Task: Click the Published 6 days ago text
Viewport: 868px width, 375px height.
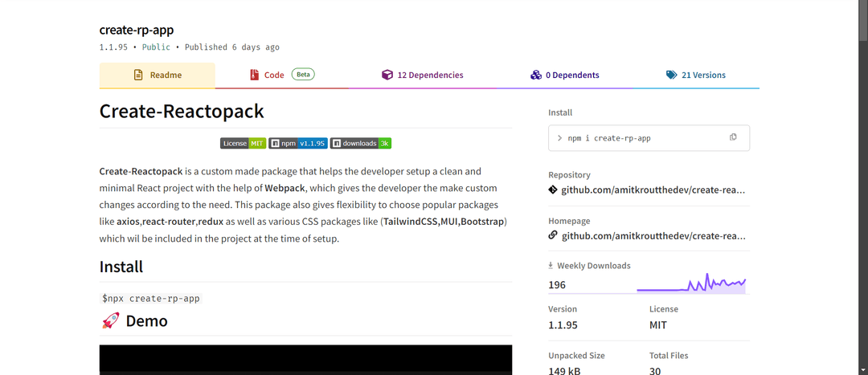Action: (x=232, y=47)
